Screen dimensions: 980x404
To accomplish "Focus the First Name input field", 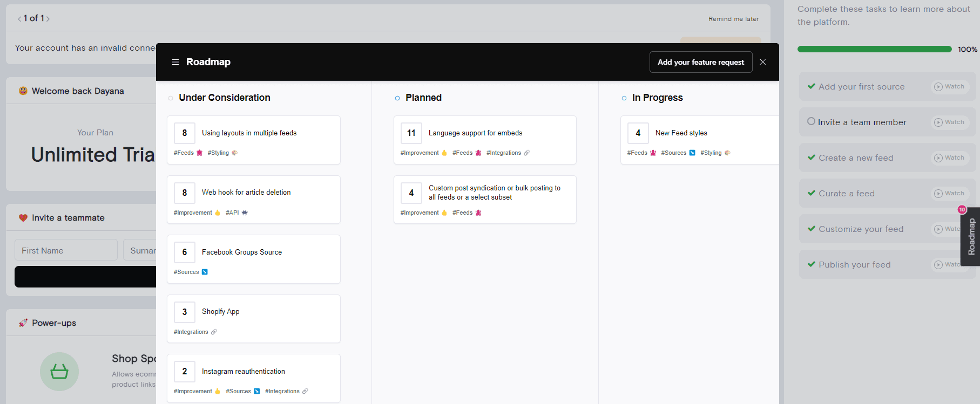I will pos(66,250).
